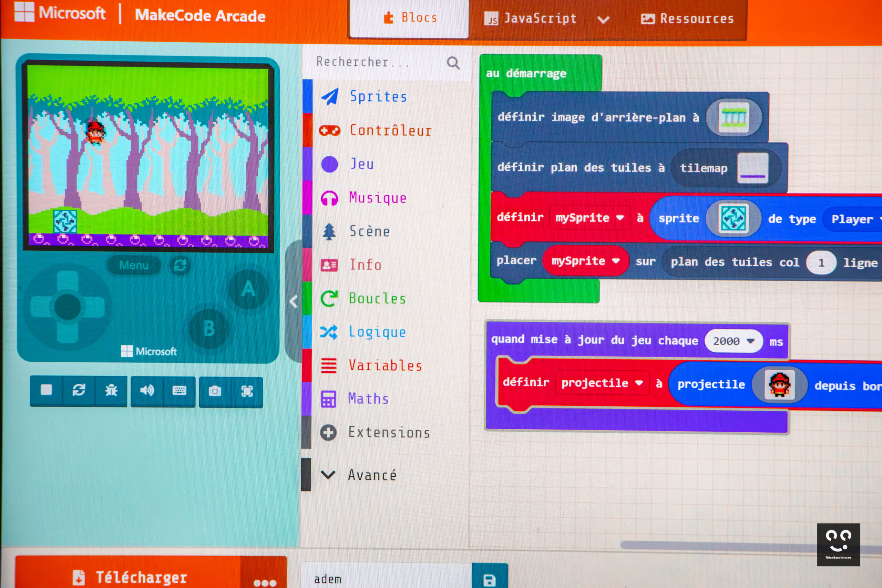
Task: Select the 'quand mise à jour du jeu' block
Action: 594,340
